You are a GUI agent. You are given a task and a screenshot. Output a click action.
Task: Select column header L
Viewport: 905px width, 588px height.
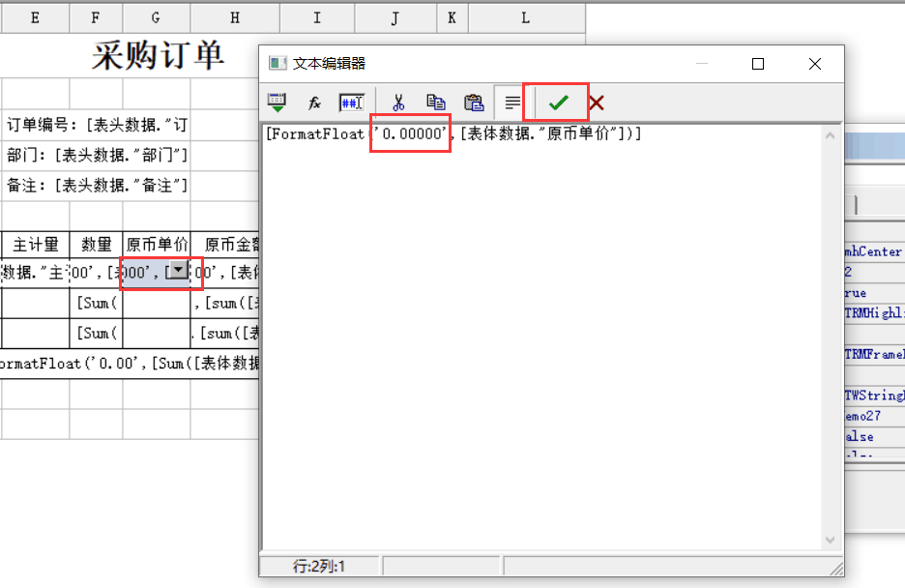point(525,17)
